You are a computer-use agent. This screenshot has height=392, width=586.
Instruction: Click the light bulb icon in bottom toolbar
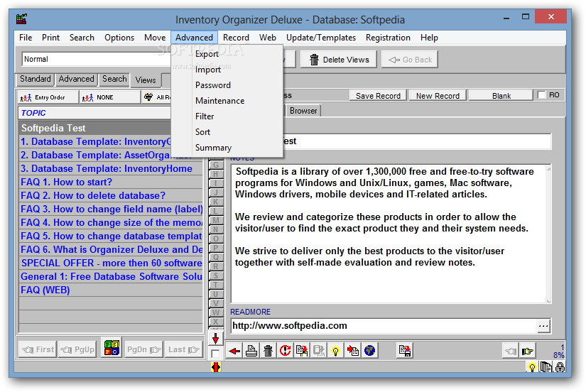pos(335,351)
